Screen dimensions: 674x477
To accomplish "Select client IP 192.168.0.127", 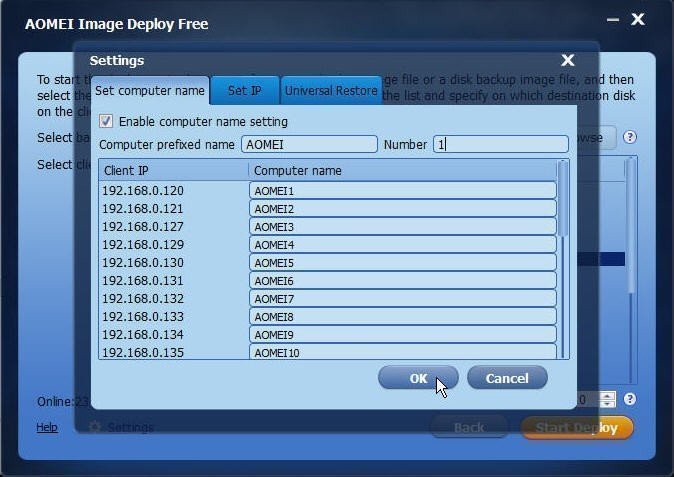I will pyautogui.click(x=143, y=226).
